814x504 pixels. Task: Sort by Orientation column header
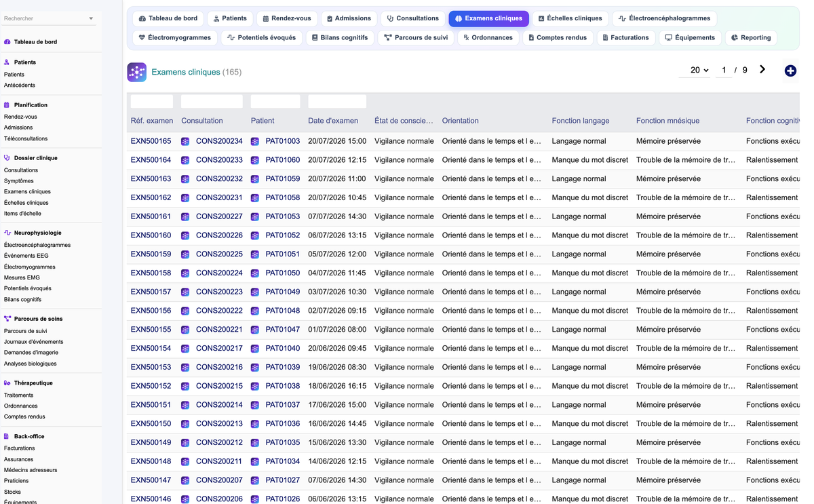(x=460, y=121)
